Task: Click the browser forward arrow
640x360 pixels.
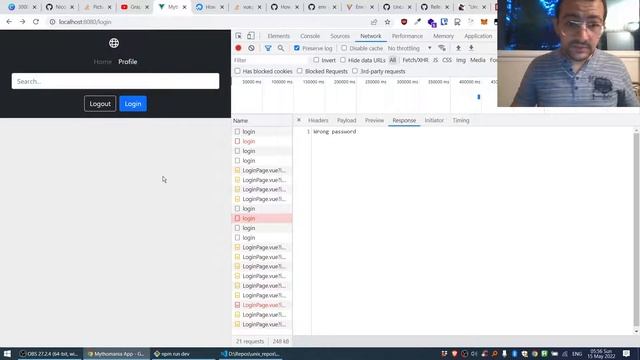Action: click(x=22, y=22)
